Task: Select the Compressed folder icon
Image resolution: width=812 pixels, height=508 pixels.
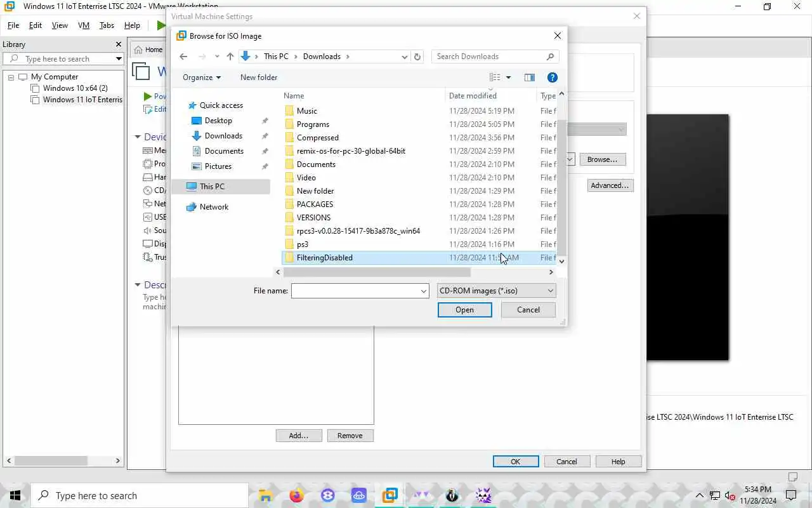Action: [x=289, y=138]
